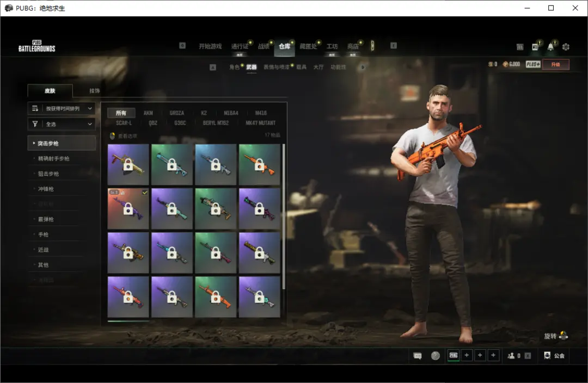Screen dimensions: 588x383
Task: Expand the 按获得时间排列 sort dropdown
Action: (x=62, y=109)
